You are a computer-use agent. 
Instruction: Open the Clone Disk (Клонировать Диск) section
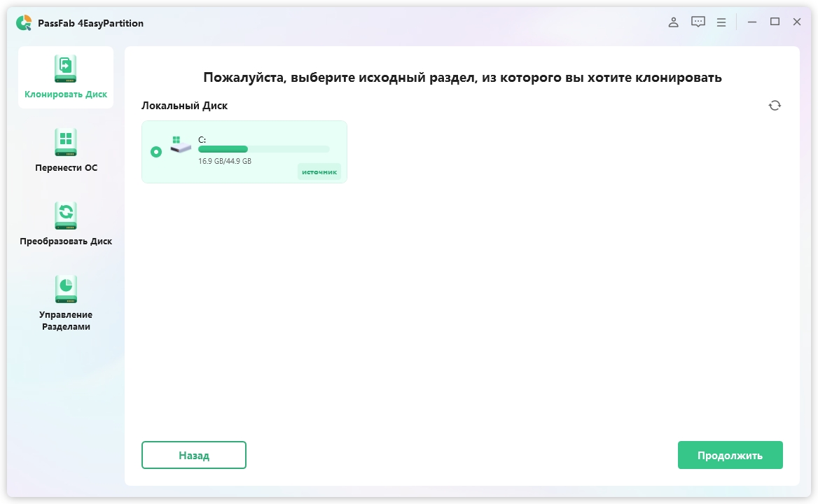click(66, 77)
